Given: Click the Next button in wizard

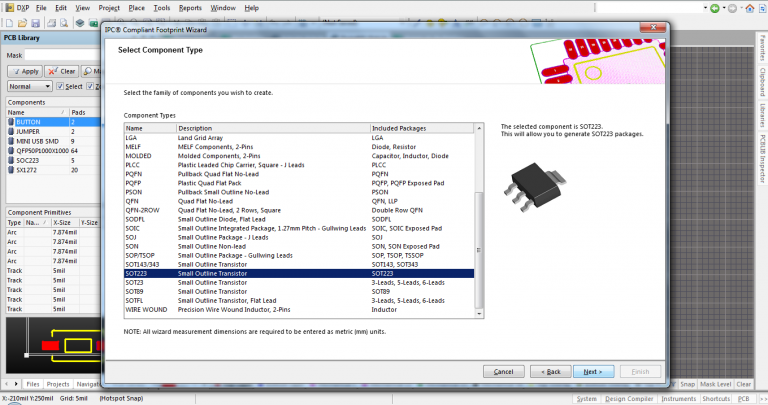Looking at the screenshot, I should pos(593,372).
